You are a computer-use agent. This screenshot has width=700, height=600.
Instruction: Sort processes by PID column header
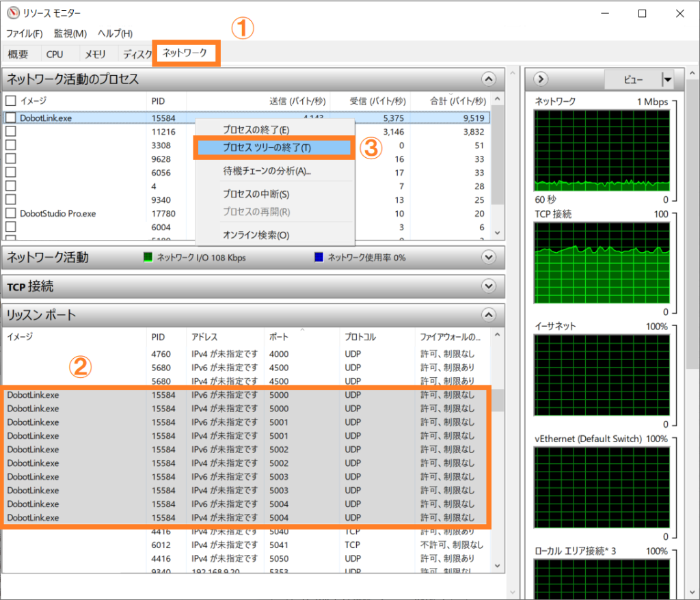(x=166, y=101)
